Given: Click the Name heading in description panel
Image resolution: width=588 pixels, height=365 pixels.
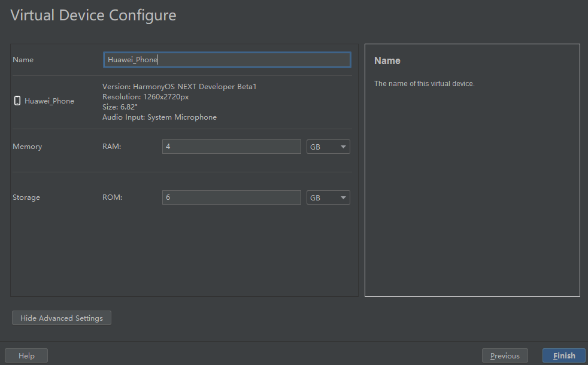Looking at the screenshot, I should pos(387,60).
